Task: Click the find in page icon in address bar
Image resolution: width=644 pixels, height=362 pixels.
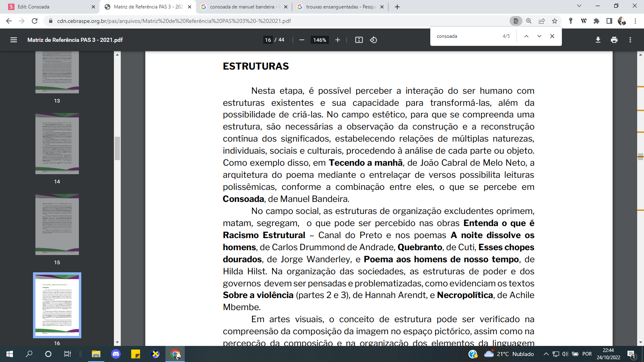Action: [x=516, y=21]
